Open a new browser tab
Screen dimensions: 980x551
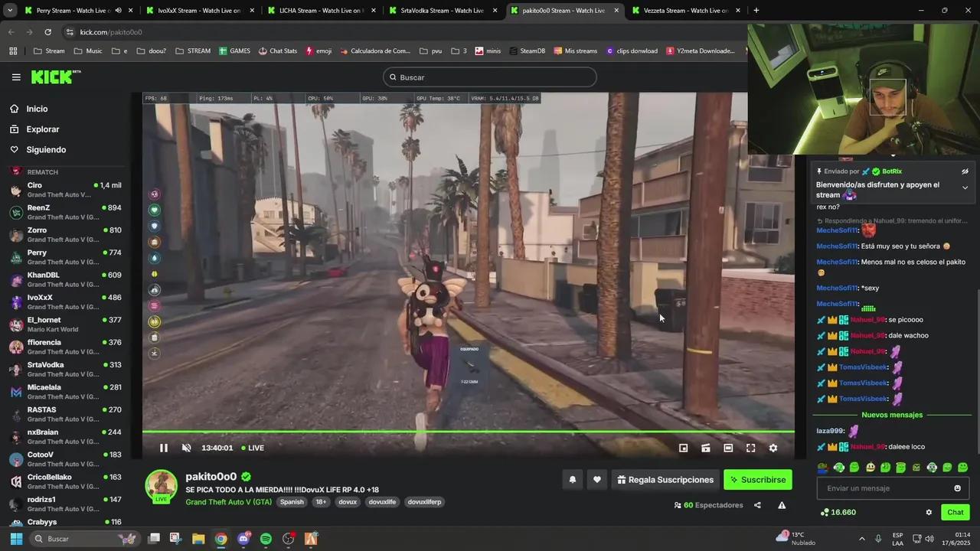(756, 11)
